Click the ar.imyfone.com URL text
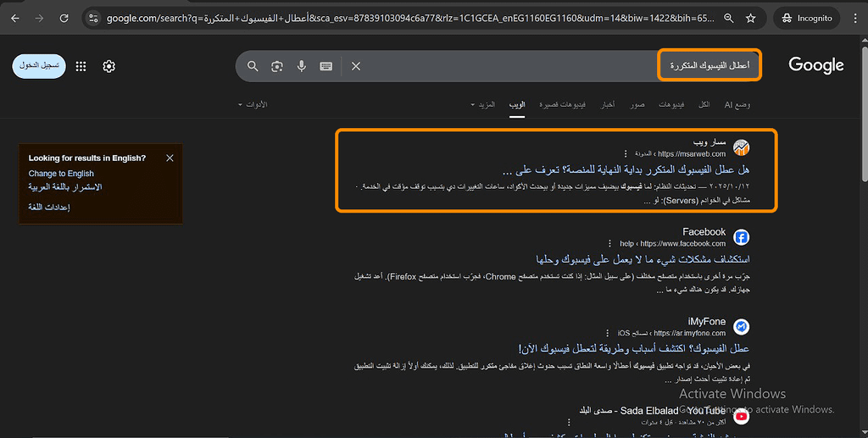Screen dimensions: 868x438 (x=690, y=333)
